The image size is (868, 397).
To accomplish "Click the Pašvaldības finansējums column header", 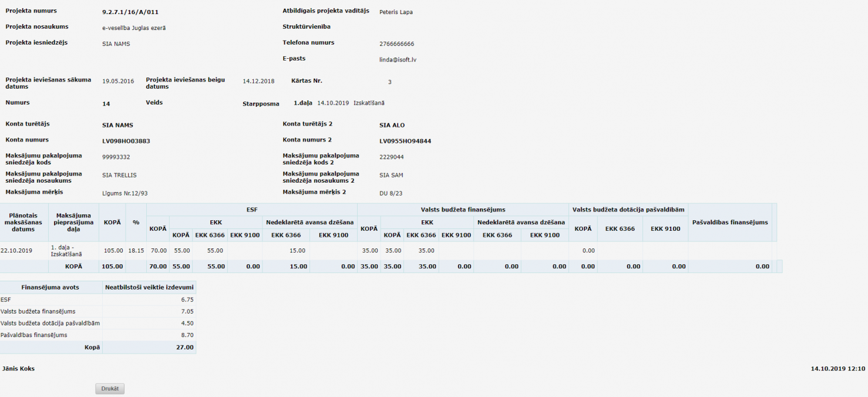I will (x=729, y=222).
